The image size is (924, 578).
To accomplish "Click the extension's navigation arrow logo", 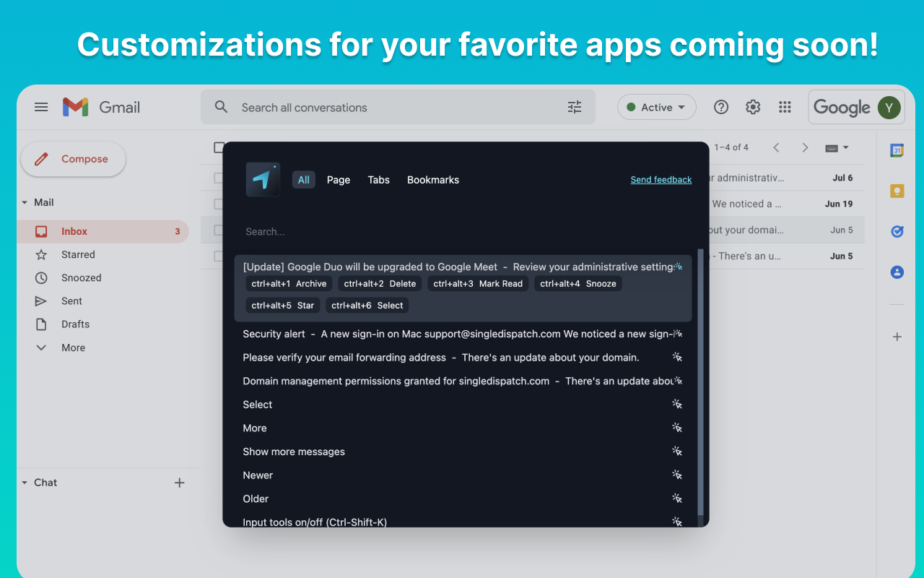I will [x=262, y=179].
